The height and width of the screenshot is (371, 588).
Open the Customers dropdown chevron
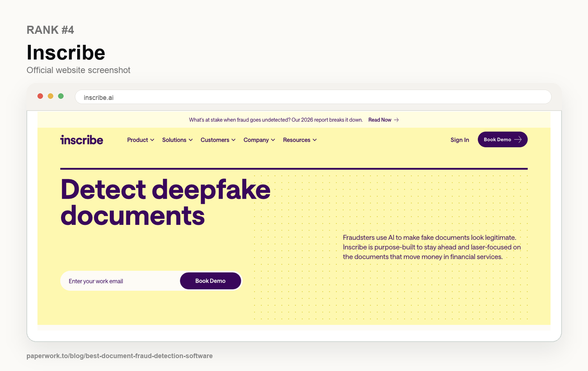click(x=233, y=140)
